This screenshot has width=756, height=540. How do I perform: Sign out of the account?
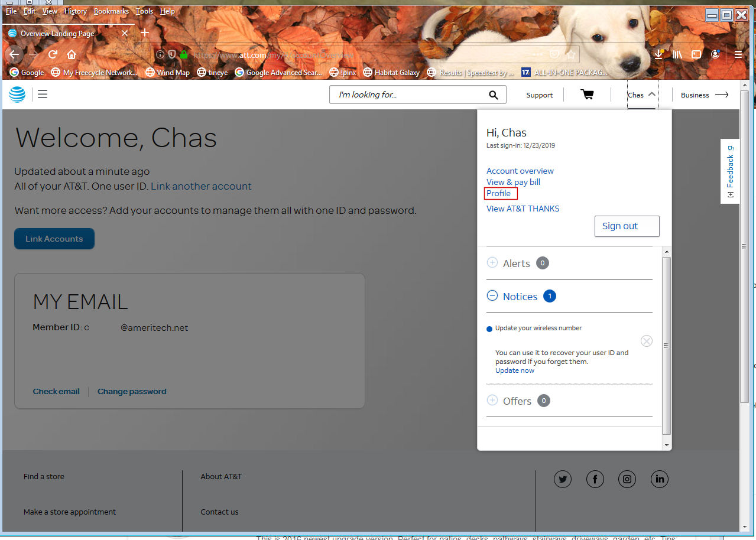(x=627, y=226)
